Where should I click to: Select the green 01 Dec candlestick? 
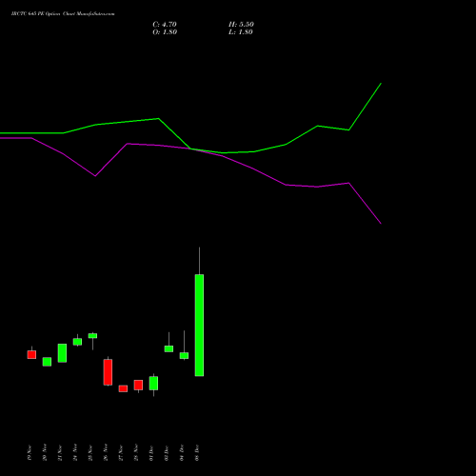[153, 384]
